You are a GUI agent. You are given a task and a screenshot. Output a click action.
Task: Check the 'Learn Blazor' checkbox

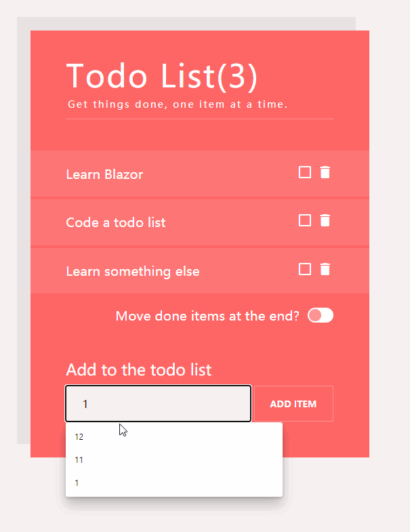coord(305,172)
